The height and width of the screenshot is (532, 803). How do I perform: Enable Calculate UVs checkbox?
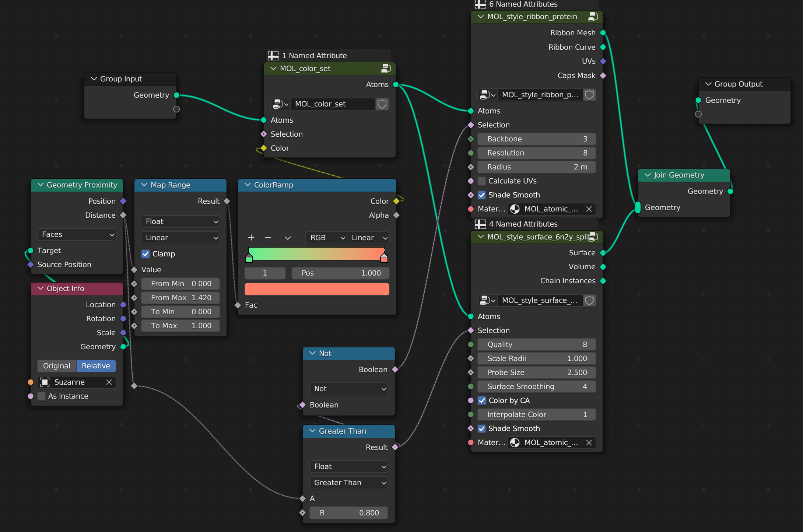point(481,181)
